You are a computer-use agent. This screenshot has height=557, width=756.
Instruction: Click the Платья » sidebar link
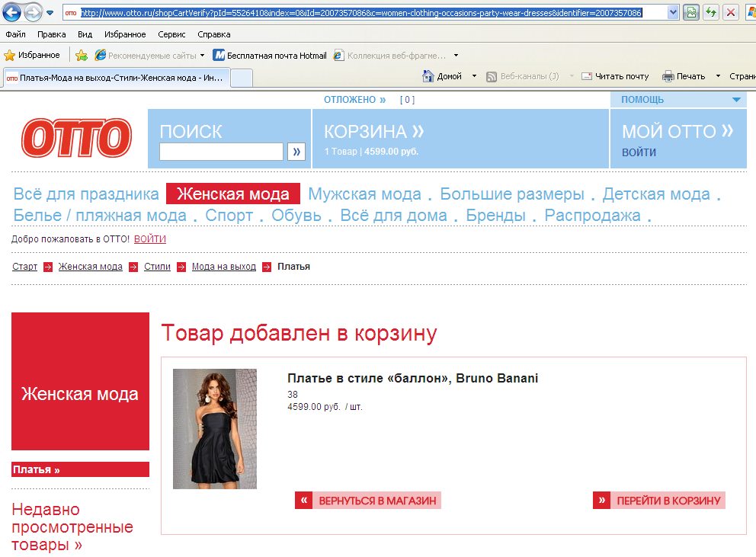(x=81, y=469)
